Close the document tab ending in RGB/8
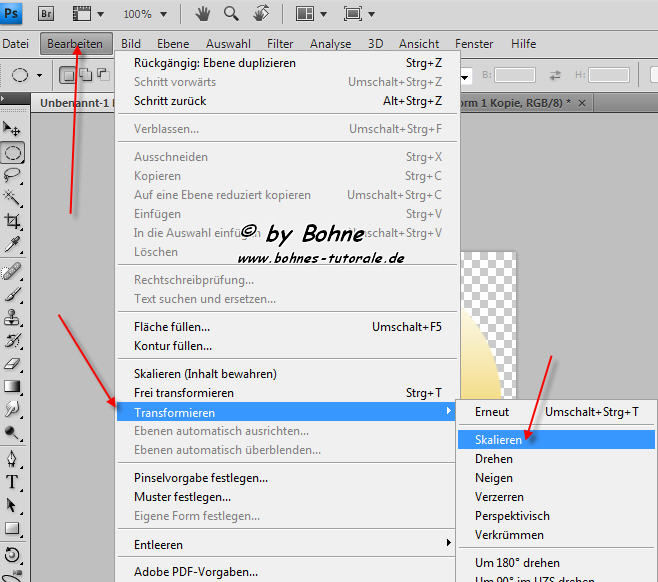The image size is (658, 582). pos(582,103)
